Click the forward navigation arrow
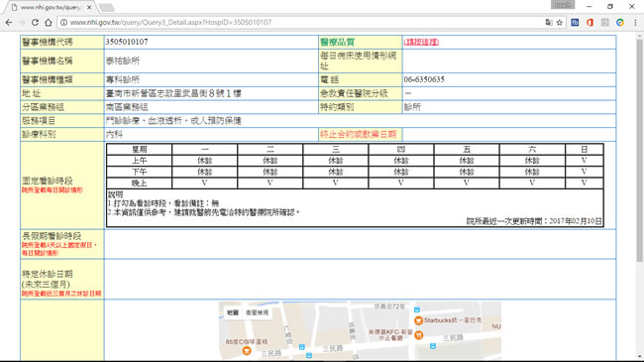This screenshot has height=362, width=644. (x=22, y=22)
